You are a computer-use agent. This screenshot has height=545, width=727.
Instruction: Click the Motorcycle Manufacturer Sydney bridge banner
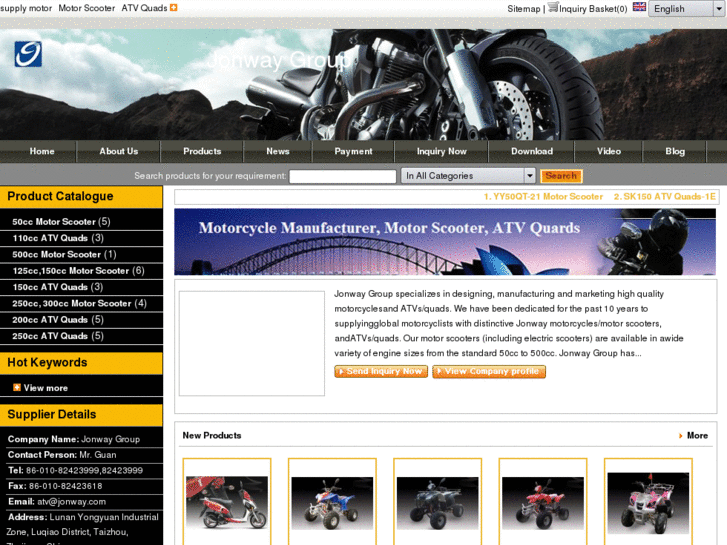(x=445, y=242)
